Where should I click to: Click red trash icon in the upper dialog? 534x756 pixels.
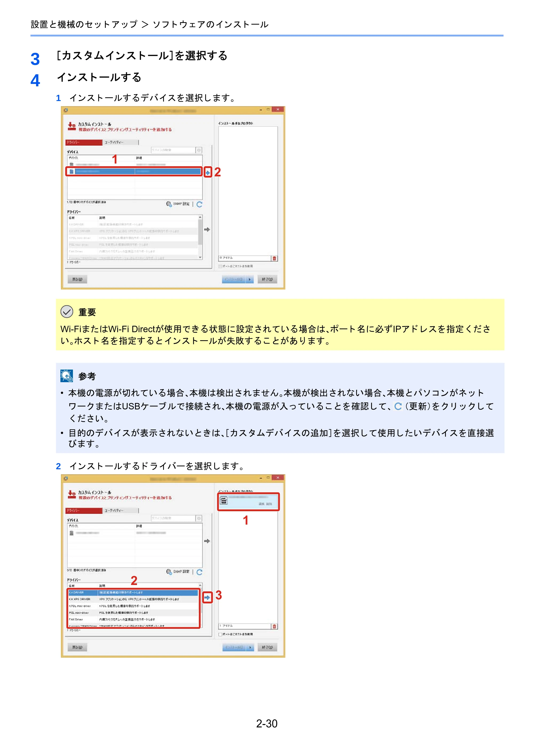coord(274,258)
